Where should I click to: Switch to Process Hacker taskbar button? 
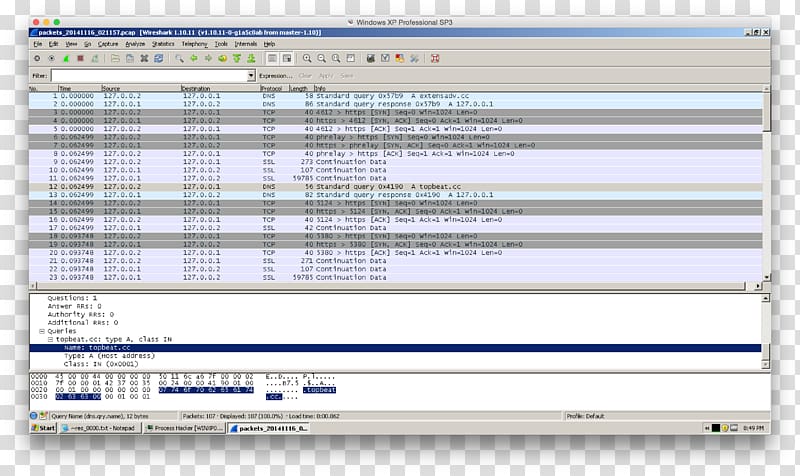point(184,428)
